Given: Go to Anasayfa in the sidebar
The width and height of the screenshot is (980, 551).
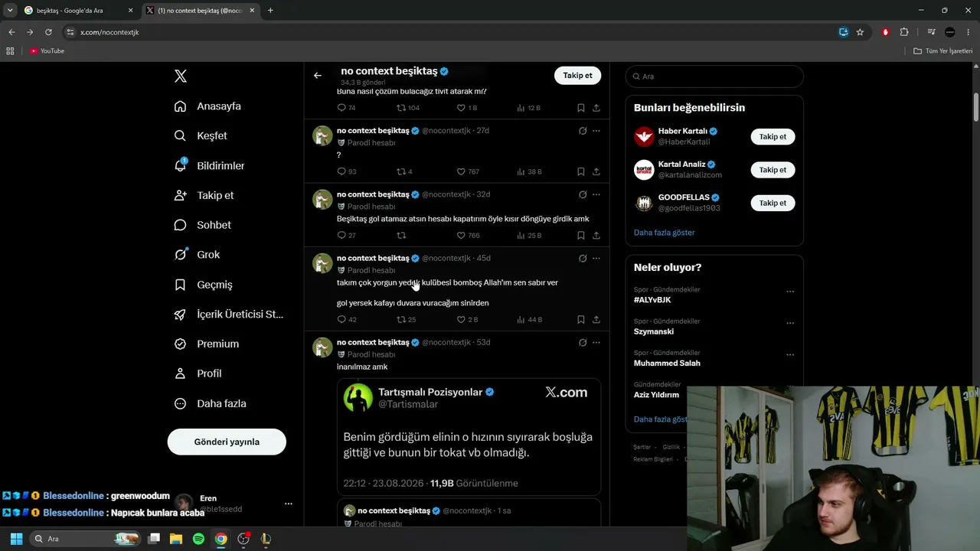Looking at the screenshot, I should (x=207, y=106).
